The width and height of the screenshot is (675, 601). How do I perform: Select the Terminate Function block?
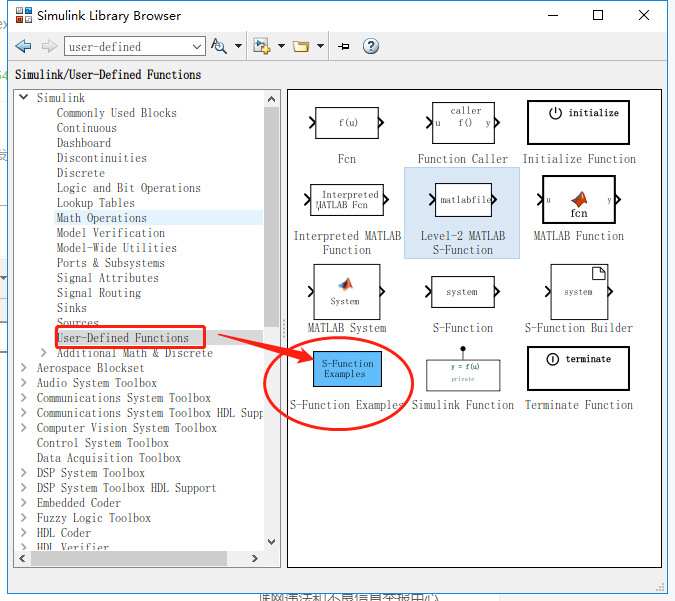click(578, 369)
